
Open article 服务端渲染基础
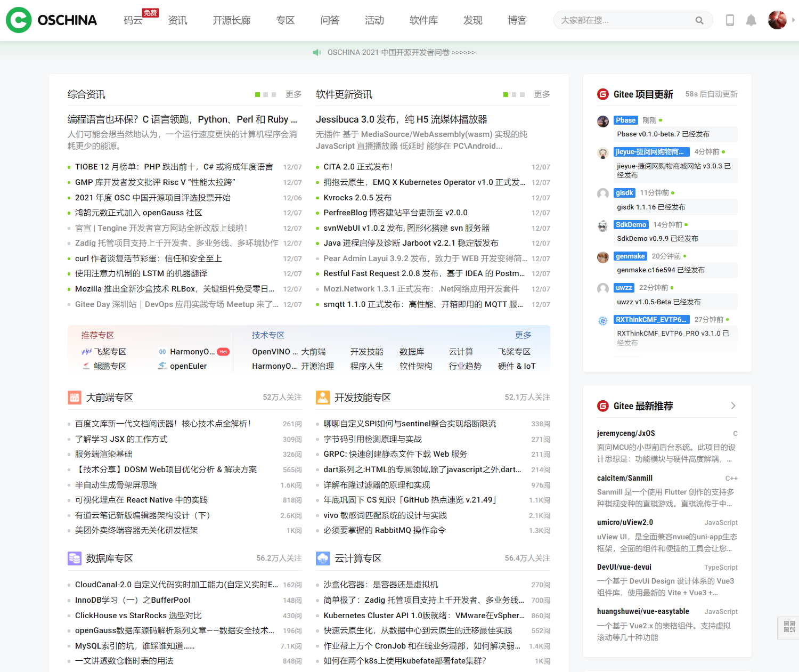tap(104, 454)
